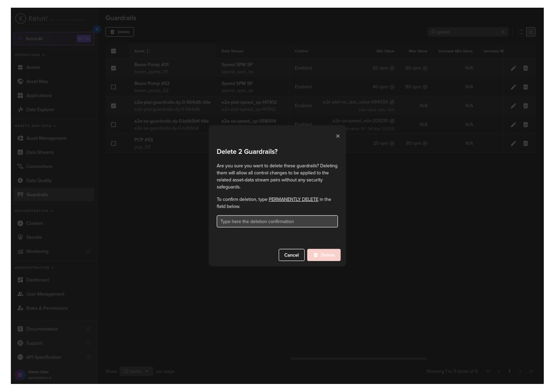
Task: Check the Beam Pump #02 row checkbox
Action: pos(114,87)
